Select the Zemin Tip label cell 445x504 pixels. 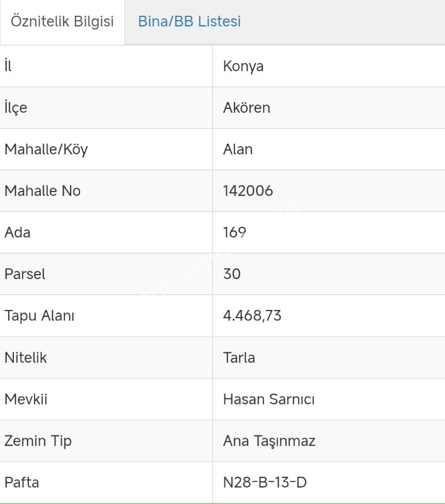(x=38, y=440)
